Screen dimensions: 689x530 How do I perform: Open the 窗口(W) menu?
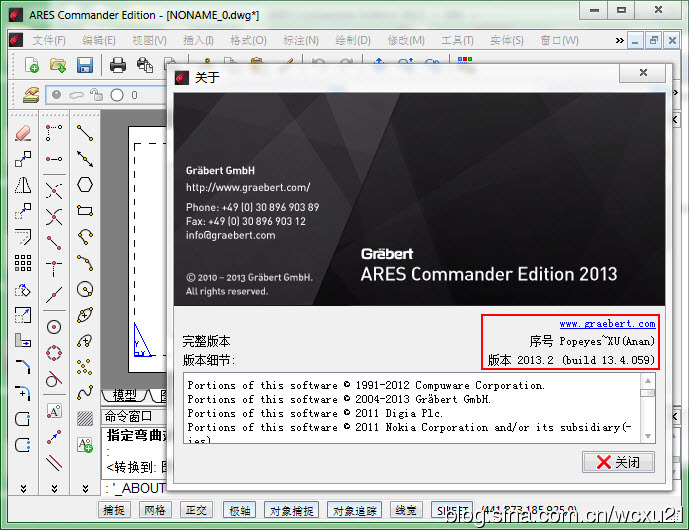click(559, 40)
